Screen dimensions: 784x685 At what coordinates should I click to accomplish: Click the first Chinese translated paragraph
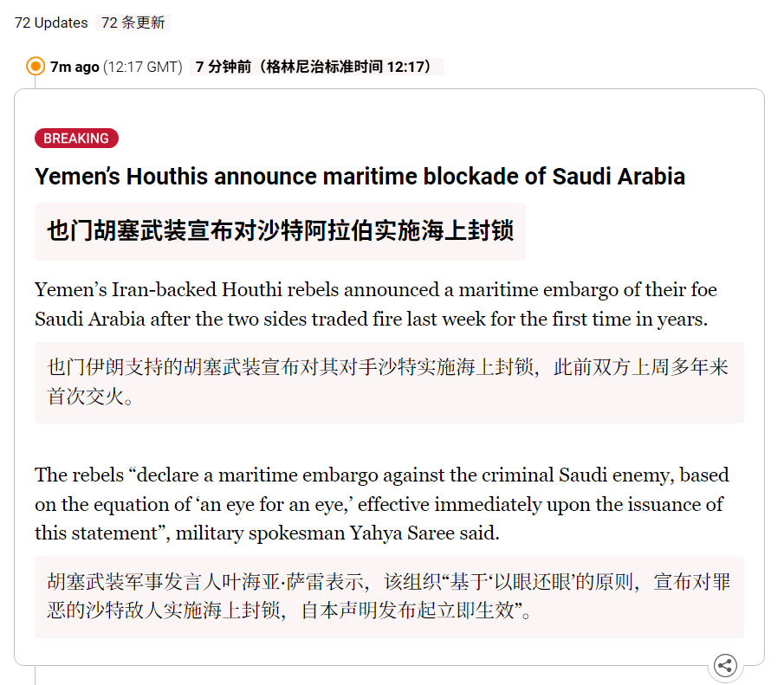click(x=389, y=383)
